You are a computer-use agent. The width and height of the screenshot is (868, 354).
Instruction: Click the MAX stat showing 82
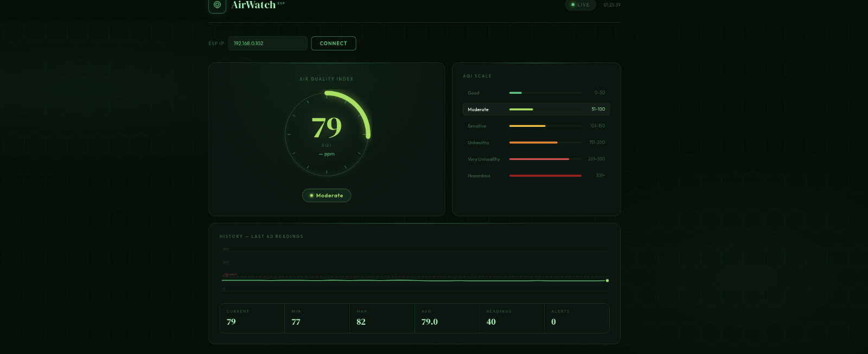pos(382,318)
